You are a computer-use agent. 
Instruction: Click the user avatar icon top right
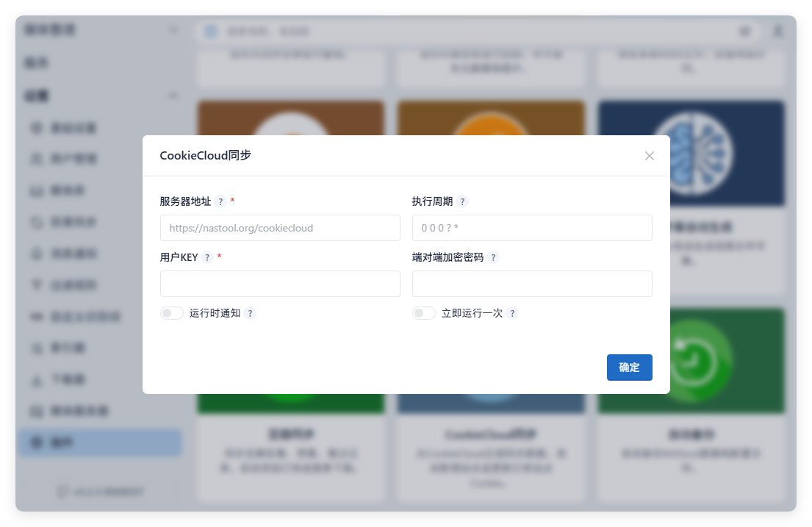click(777, 31)
